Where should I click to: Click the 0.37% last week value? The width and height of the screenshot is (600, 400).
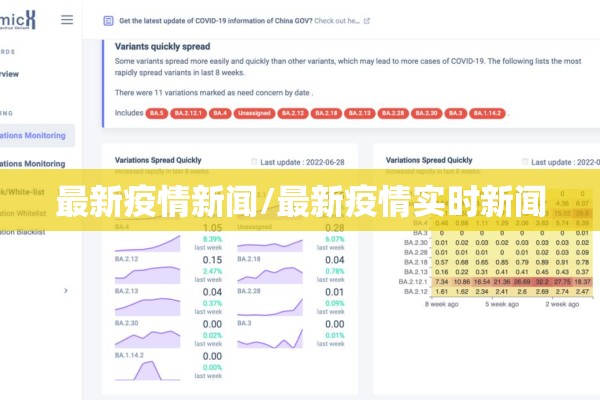pos(212,304)
